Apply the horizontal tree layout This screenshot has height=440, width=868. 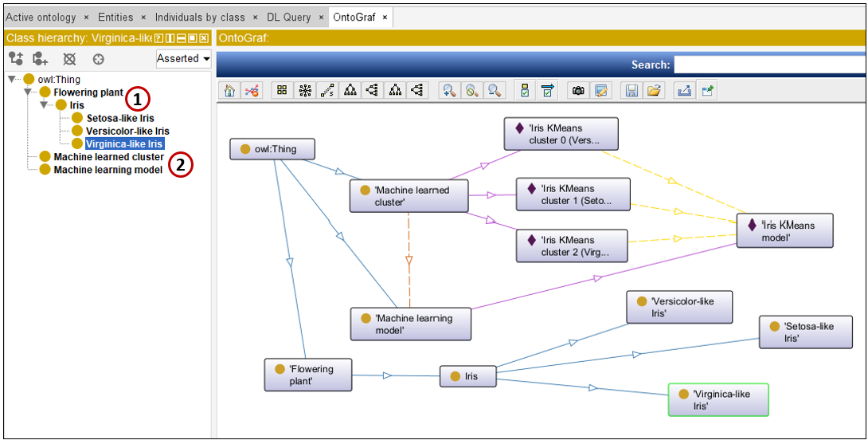coord(372,91)
